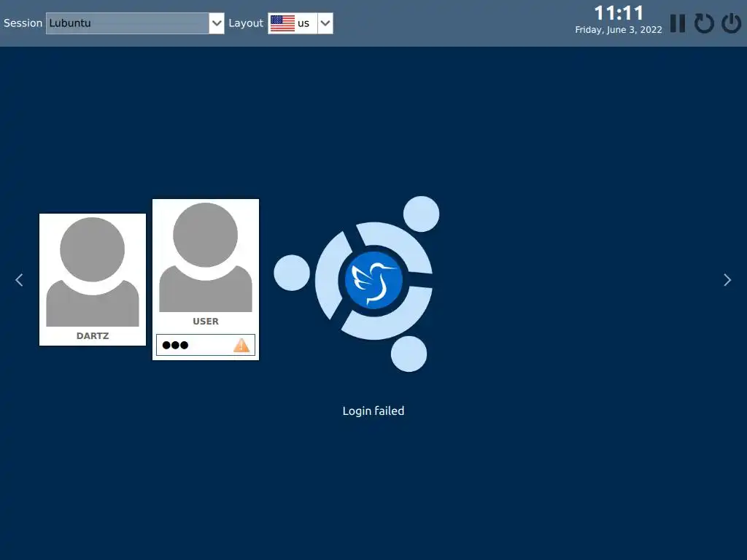Click the date Friday, June 3, 2022
The image size is (747, 560).
tap(619, 29)
